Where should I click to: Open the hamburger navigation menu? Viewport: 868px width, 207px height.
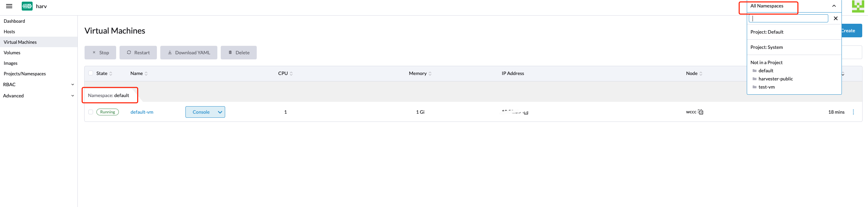(x=8, y=6)
